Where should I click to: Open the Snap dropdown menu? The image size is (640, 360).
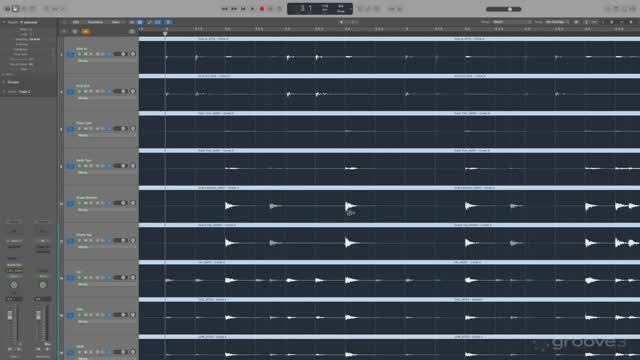click(511, 22)
